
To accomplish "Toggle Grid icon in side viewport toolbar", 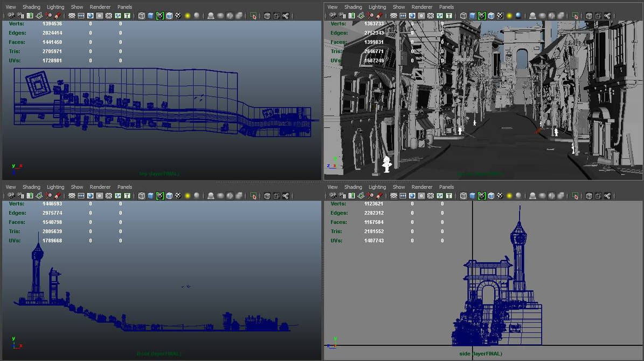I will (393, 196).
